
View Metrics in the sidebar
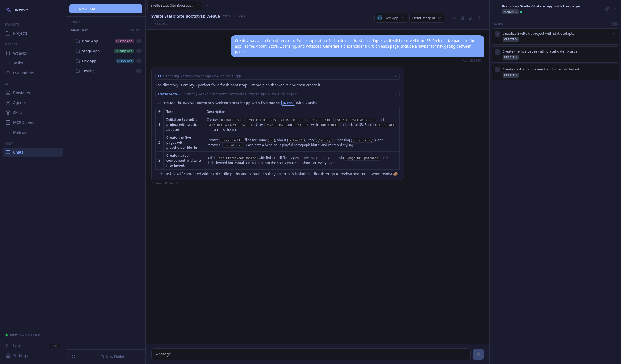tap(33, 132)
